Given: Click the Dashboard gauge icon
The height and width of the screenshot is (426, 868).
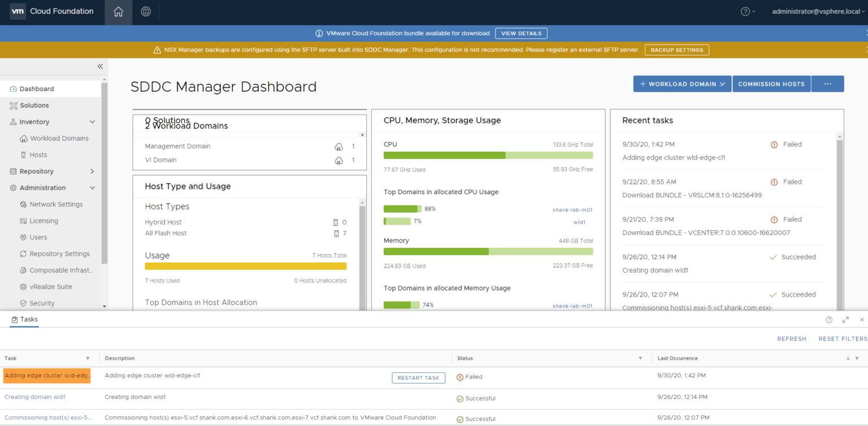Looking at the screenshot, I should (14, 89).
